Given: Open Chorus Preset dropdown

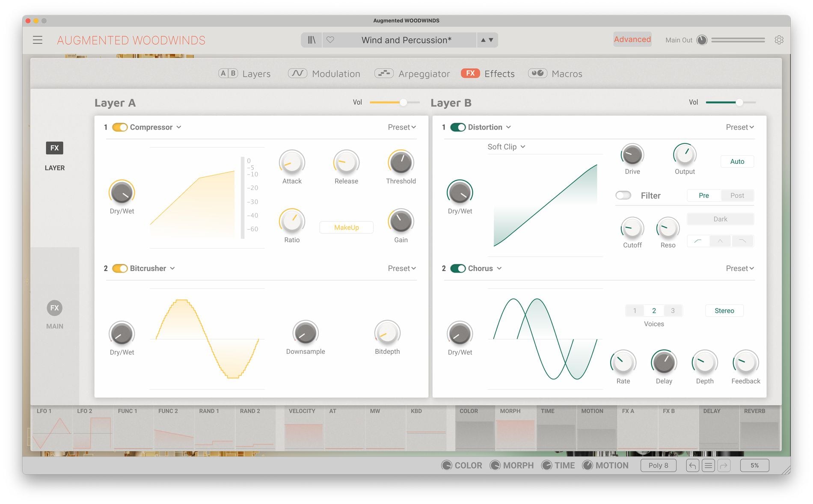Looking at the screenshot, I should tap(740, 268).
